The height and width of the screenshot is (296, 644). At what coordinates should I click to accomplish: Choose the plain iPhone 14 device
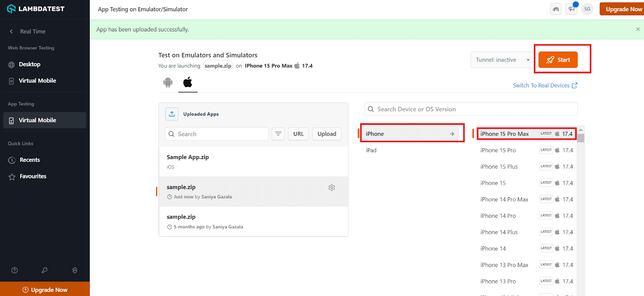coord(526,249)
